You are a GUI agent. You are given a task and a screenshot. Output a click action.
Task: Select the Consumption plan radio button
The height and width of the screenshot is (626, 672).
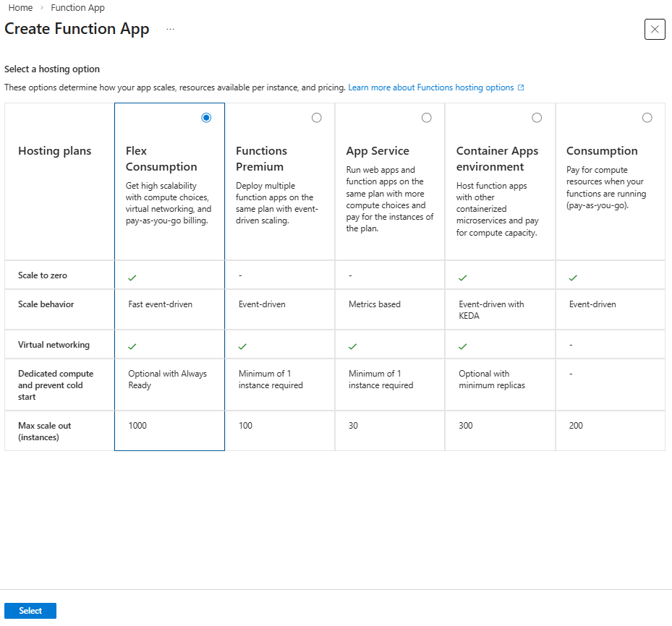coord(647,117)
